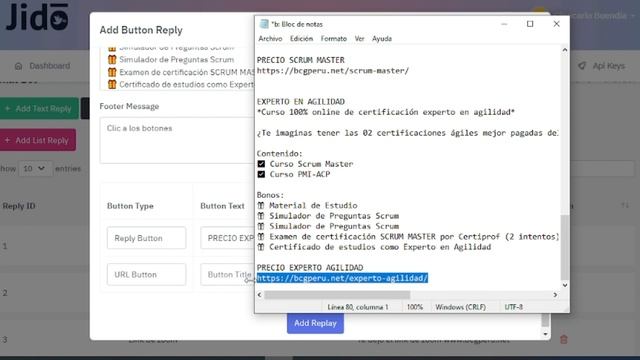Click the Notepad title bar icon
The height and width of the screenshot is (360, 640).
264,24
